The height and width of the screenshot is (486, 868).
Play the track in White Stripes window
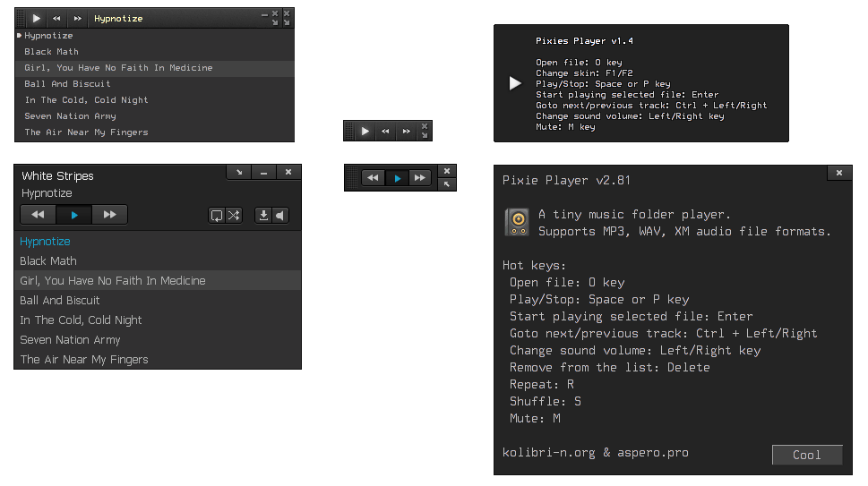[74, 215]
